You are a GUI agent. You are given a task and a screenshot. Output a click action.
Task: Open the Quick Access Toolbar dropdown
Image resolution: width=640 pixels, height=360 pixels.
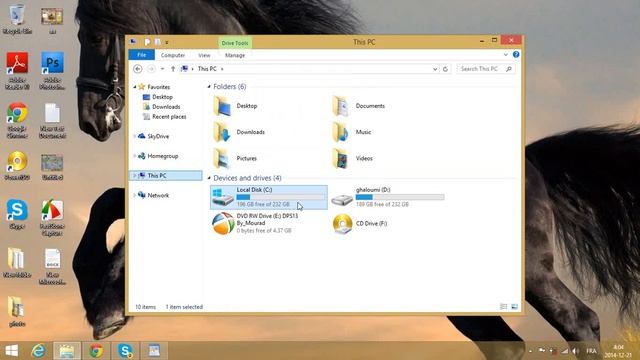167,42
